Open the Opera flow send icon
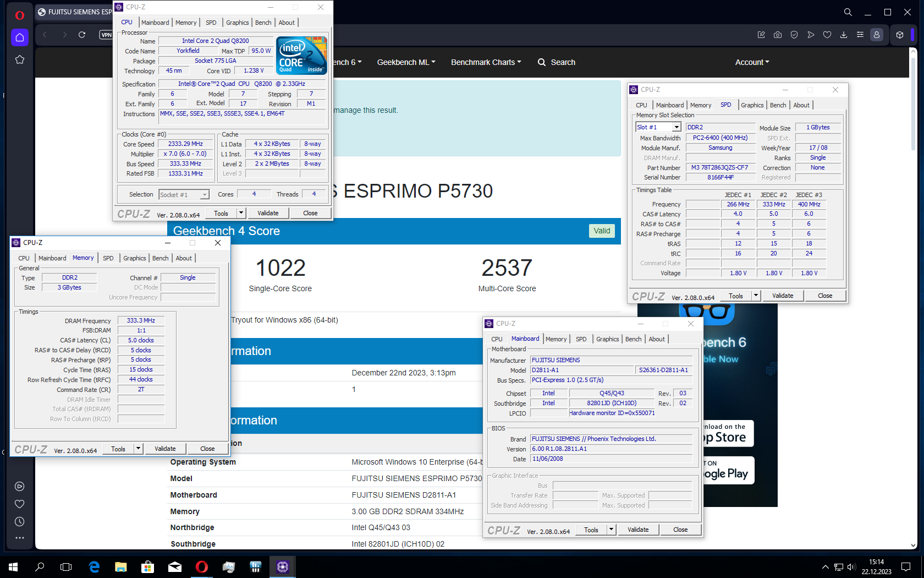The height and width of the screenshot is (578, 924). click(x=811, y=35)
